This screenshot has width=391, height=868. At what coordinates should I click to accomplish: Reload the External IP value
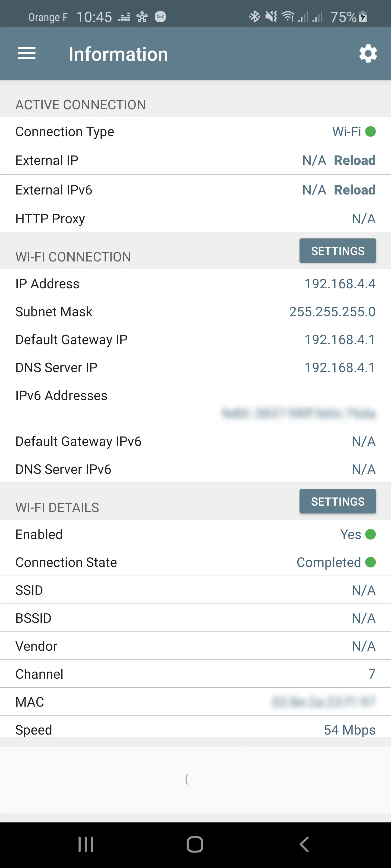354,160
